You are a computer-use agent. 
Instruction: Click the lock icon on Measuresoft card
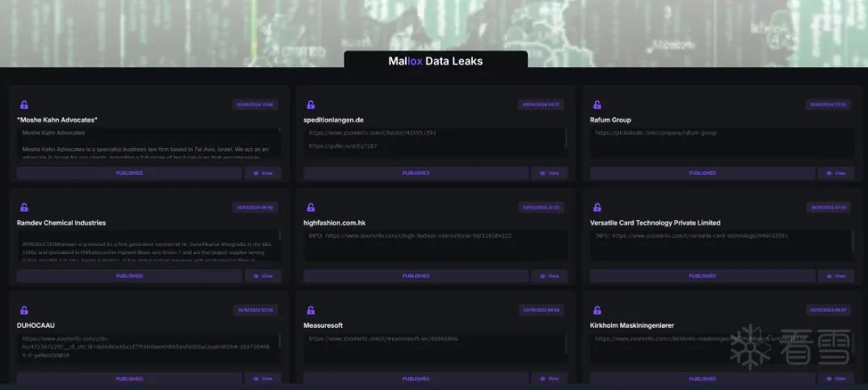pos(310,310)
